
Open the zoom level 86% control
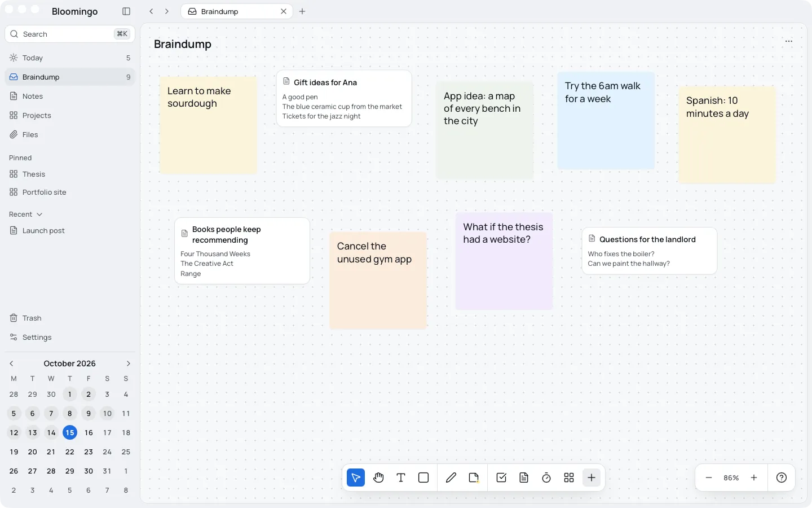click(x=731, y=478)
